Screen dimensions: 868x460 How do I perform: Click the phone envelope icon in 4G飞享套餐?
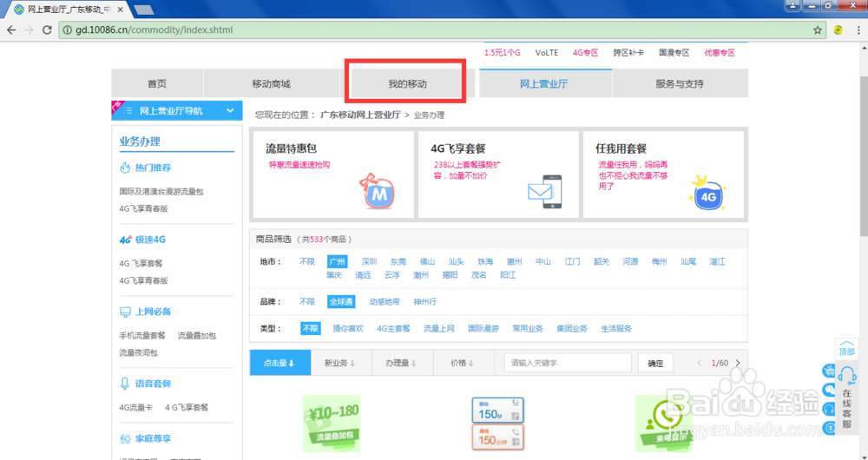click(x=545, y=192)
